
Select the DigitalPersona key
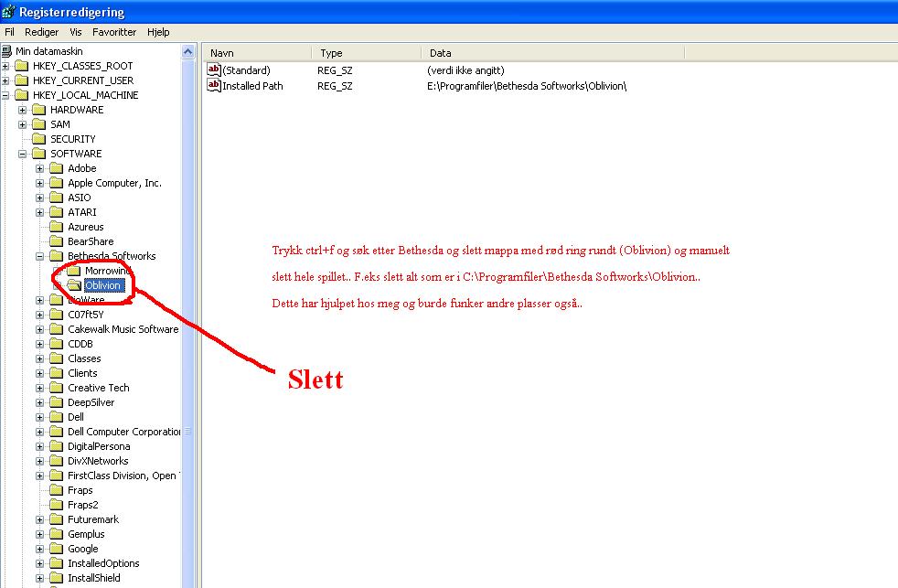click(99, 446)
